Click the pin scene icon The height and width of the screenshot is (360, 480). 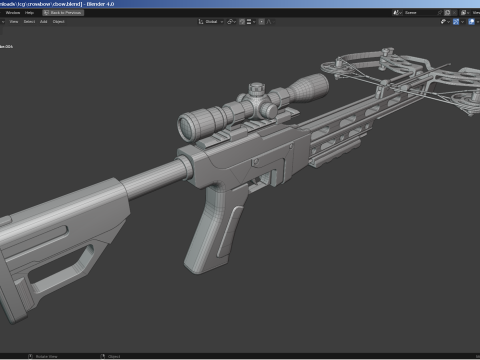(x=440, y=13)
